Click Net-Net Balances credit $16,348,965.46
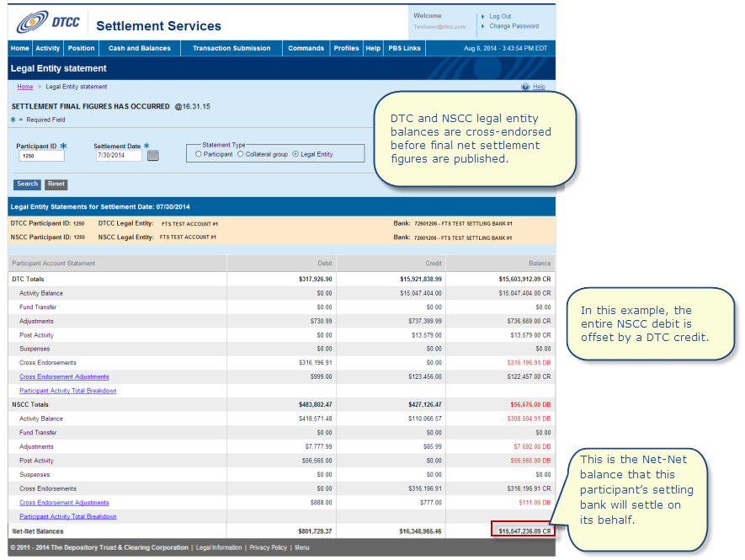 click(420, 531)
